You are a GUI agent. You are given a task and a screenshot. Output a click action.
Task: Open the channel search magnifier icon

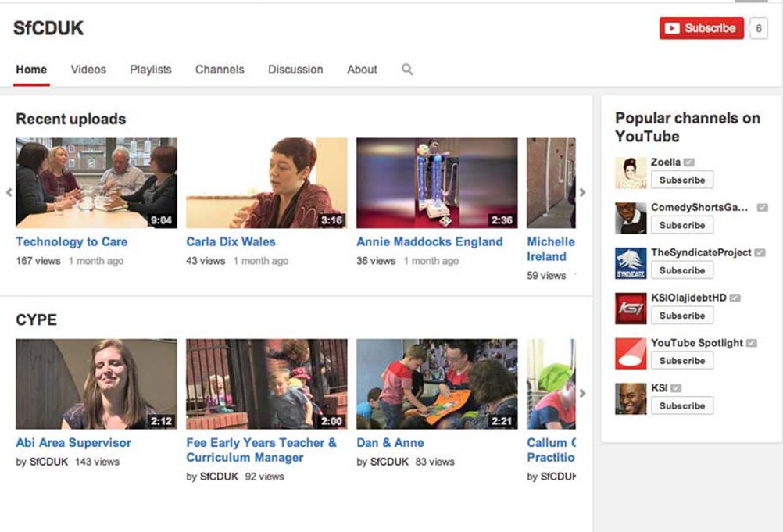click(x=407, y=70)
